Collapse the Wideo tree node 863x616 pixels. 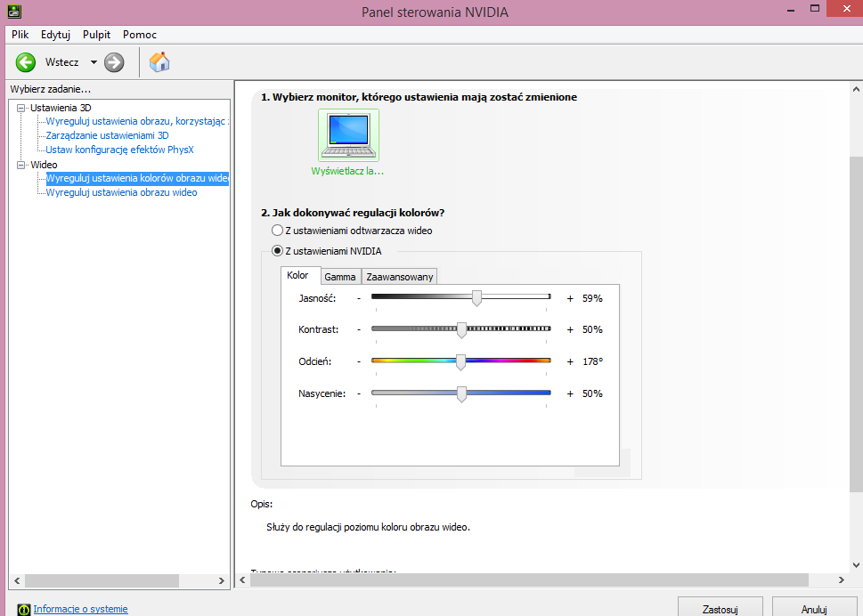20,165
